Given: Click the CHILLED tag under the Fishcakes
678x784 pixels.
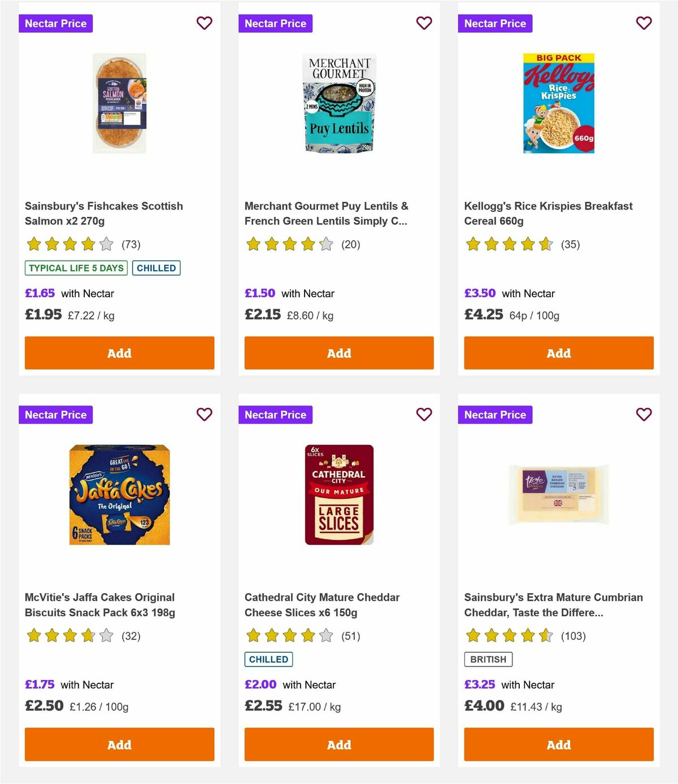Looking at the screenshot, I should click(x=157, y=268).
